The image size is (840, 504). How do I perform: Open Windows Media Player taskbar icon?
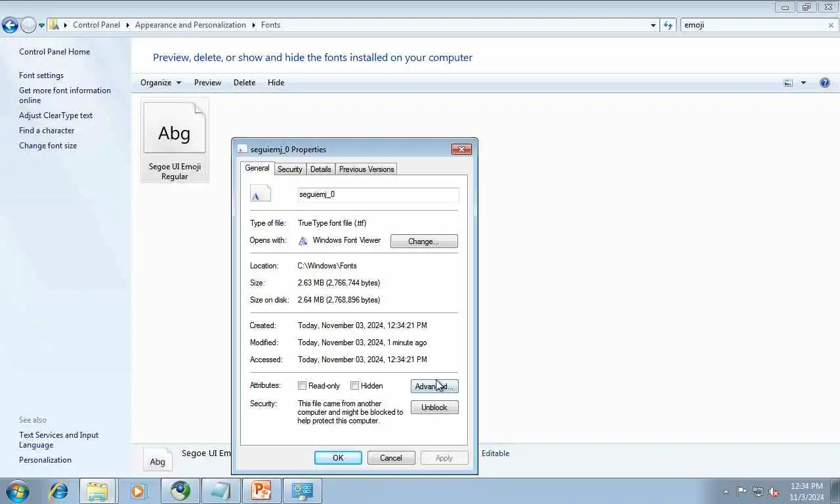(x=138, y=491)
